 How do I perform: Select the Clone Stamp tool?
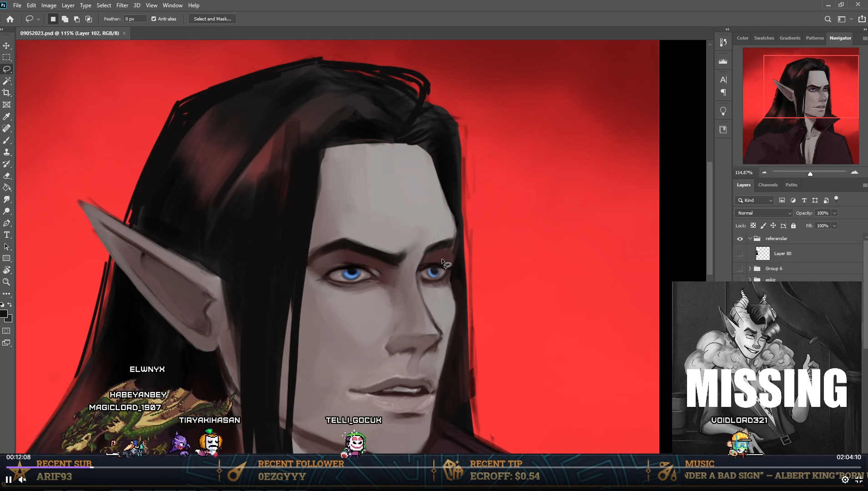[x=6, y=152]
